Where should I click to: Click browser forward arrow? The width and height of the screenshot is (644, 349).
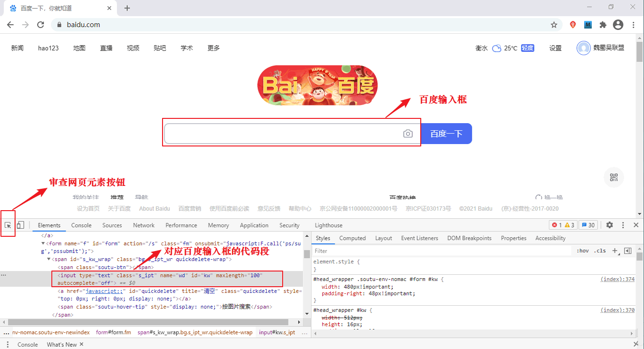tap(25, 25)
